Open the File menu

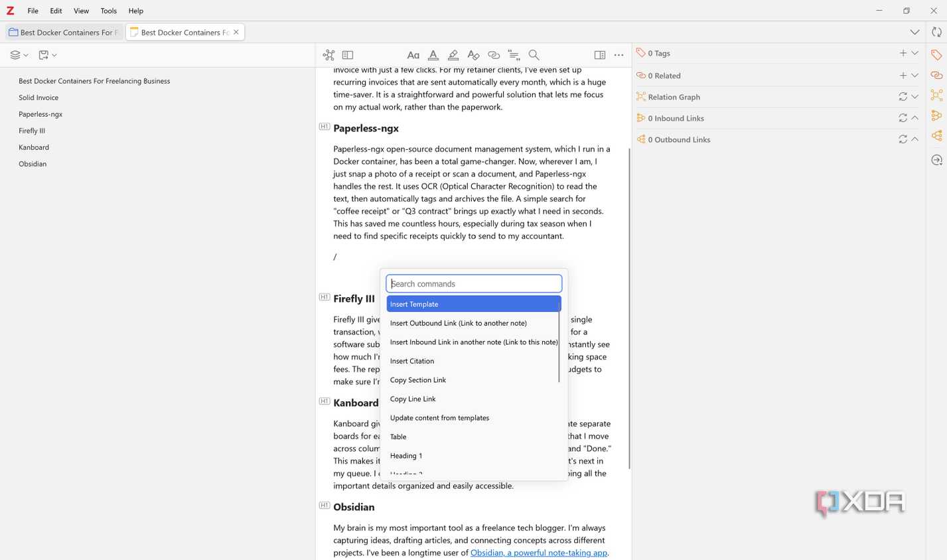(x=33, y=11)
